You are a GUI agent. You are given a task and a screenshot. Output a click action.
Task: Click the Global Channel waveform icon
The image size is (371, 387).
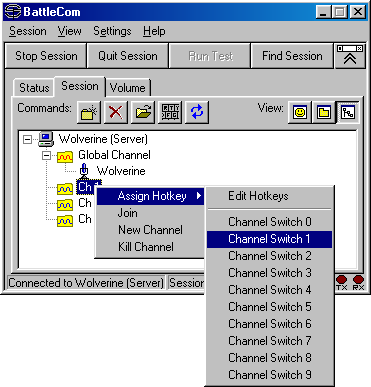(65, 156)
